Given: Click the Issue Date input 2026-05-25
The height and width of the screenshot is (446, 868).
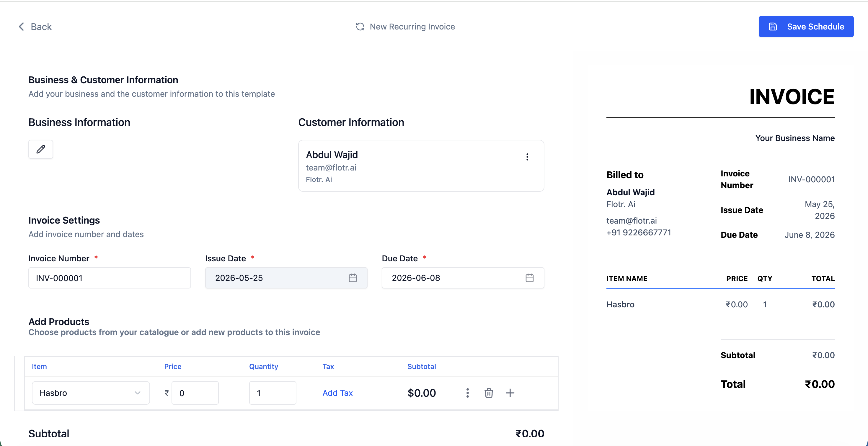Looking at the screenshot, I should 286,278.
